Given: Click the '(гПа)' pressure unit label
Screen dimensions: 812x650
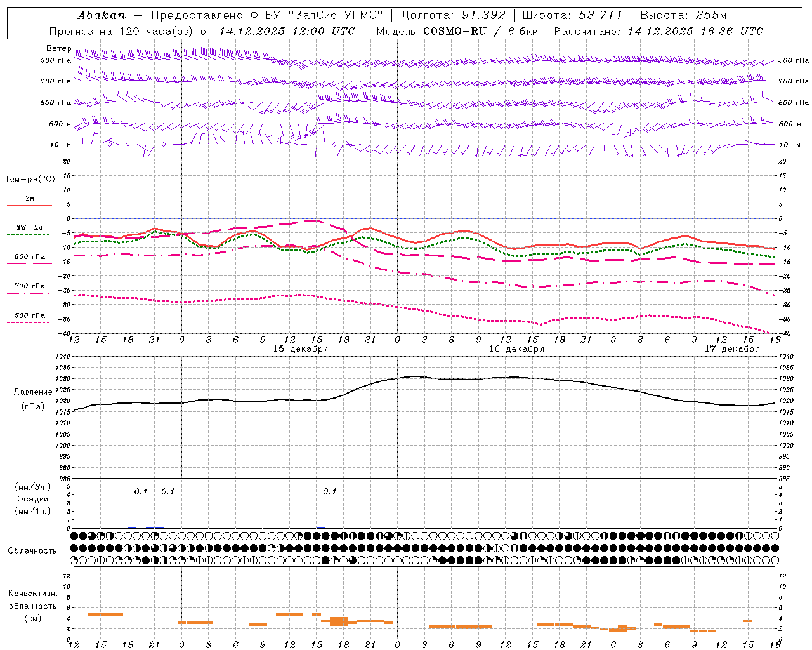Looking at the screenshot, I should [33, 407].
